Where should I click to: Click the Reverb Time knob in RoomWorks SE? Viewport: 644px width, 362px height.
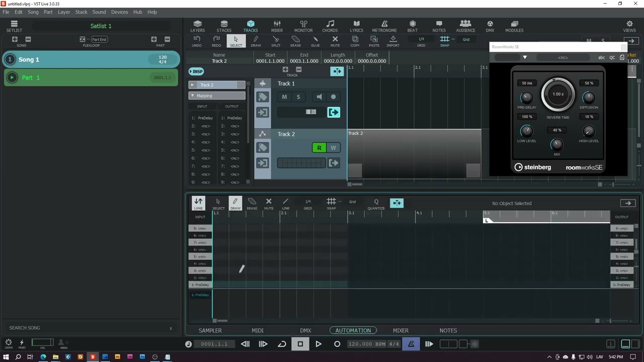coord(557,94)
